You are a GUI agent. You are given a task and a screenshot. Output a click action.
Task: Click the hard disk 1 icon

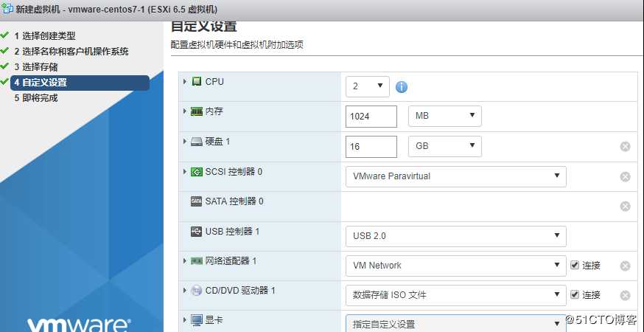coord(197,142)
